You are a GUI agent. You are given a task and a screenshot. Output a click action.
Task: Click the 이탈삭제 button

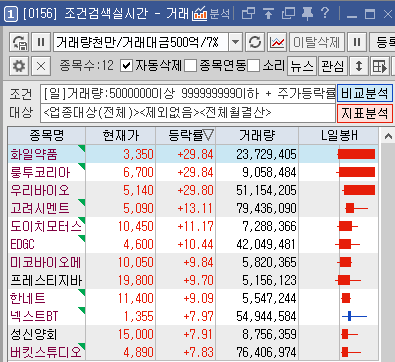click(316, 42)
